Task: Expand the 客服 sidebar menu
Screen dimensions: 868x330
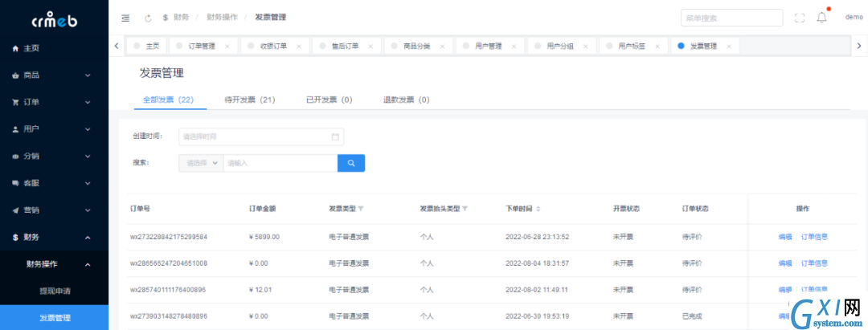Action: [x=55, y=183]
